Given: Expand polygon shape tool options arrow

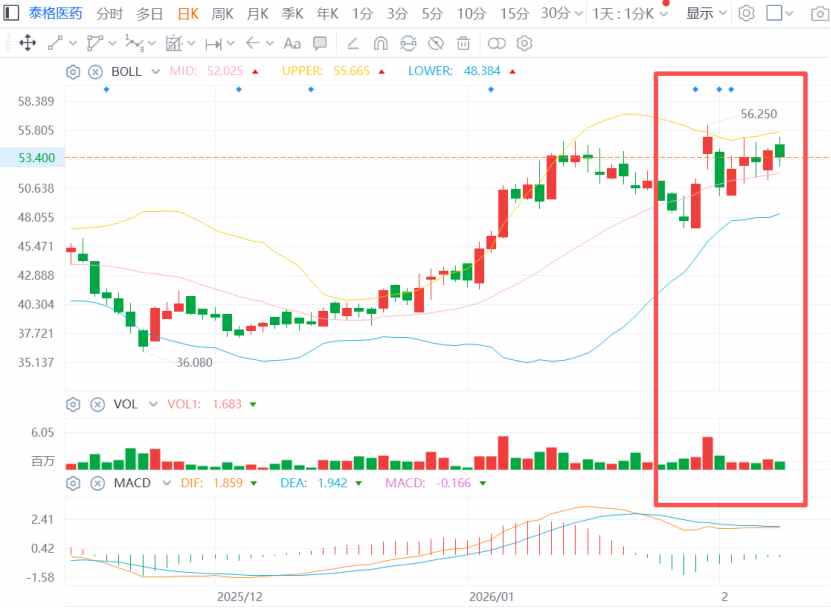Looking at the screenshot, I should pos(112,43).
